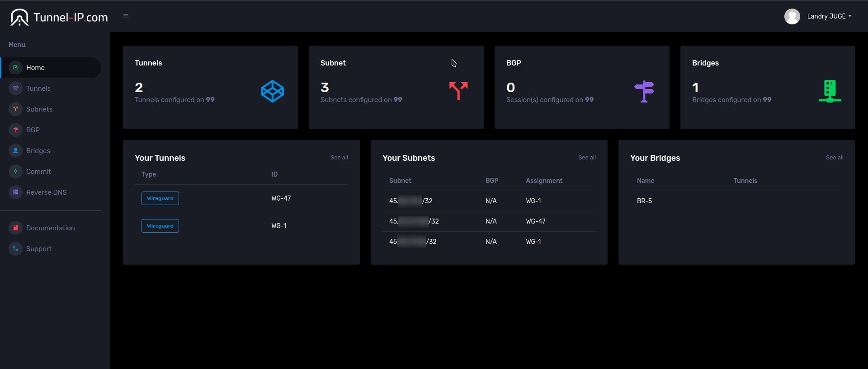Click the Wireguard badge for WG-47
Image resolution: width=868 pixels, height=369 pixels.
pyautogui.click(x=160, y=198)
